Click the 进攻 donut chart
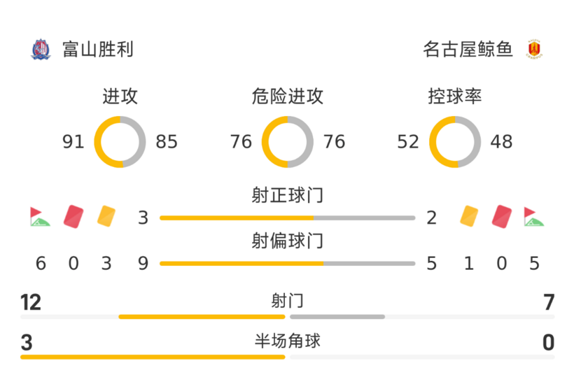 click(x=120, y=142)
